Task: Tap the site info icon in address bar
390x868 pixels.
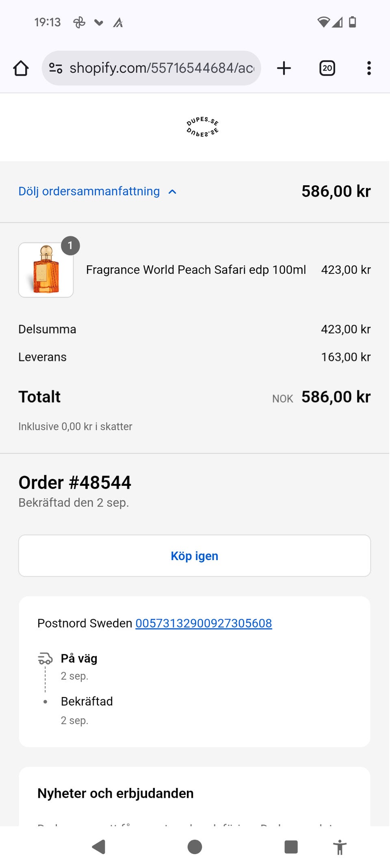Action: click(x=56, y=68)
